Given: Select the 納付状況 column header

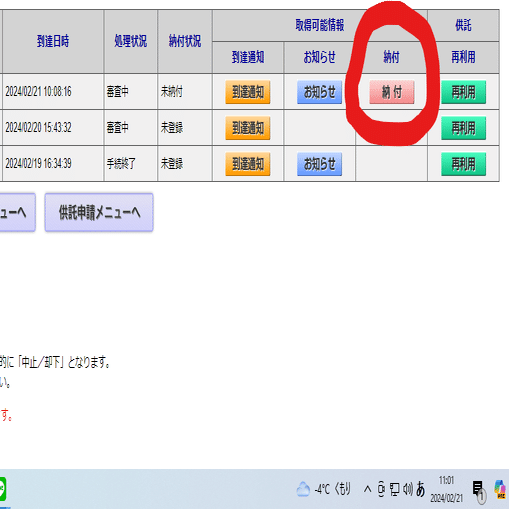Looking at the screenshot, I should (185, 41).
